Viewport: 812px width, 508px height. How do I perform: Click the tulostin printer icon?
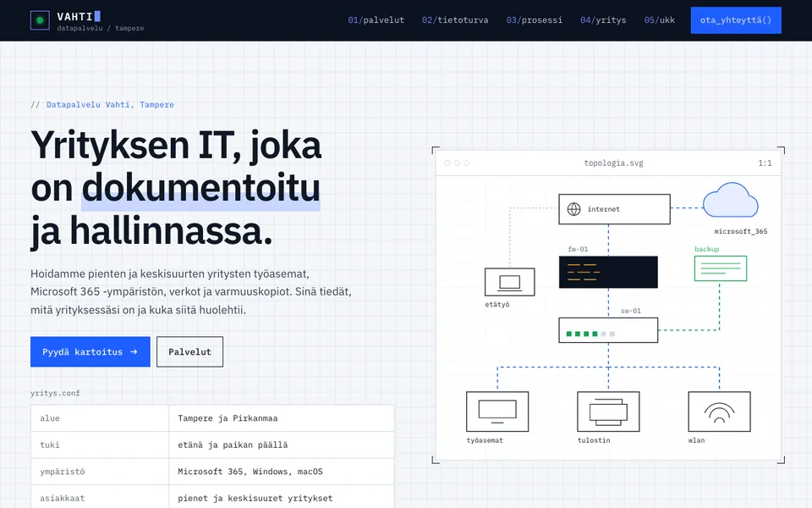(608, 411)
